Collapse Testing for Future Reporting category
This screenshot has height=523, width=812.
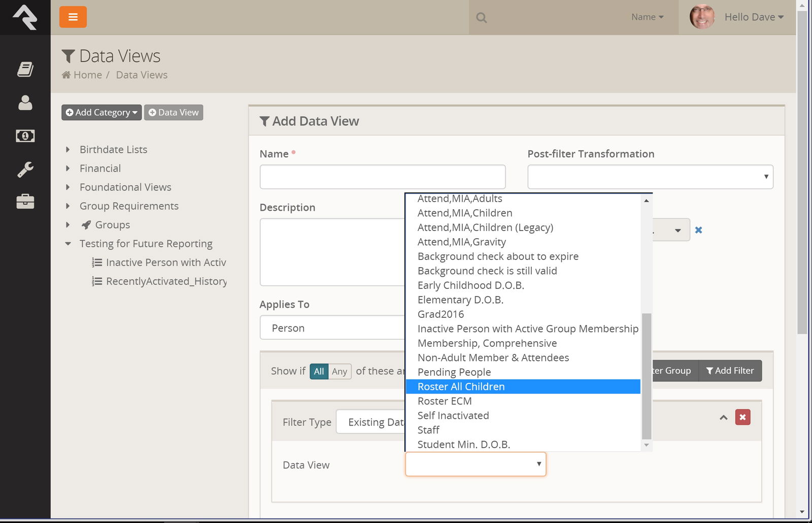(68, 244)
